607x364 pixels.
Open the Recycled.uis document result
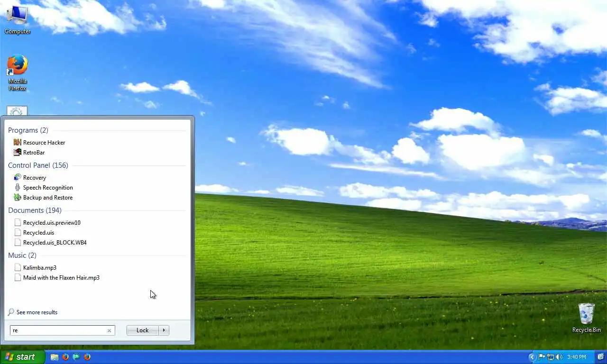pos(34,232)
